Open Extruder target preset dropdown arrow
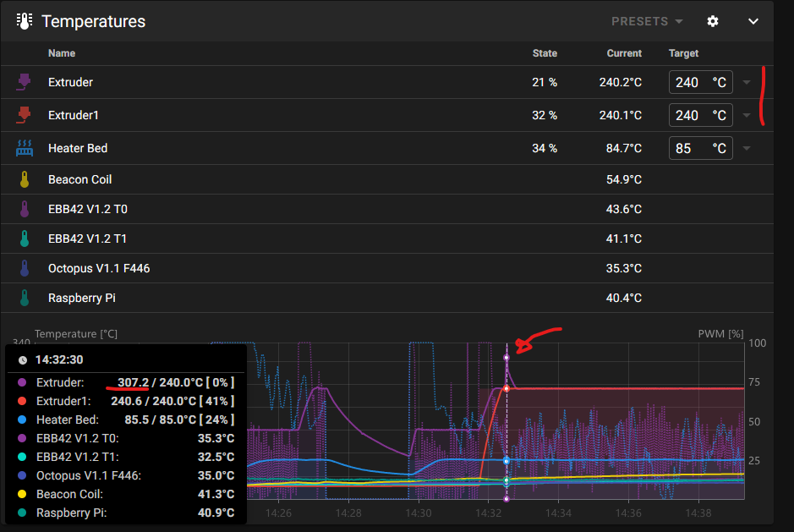This screenshot has width=794, height=532. point(747,82)
